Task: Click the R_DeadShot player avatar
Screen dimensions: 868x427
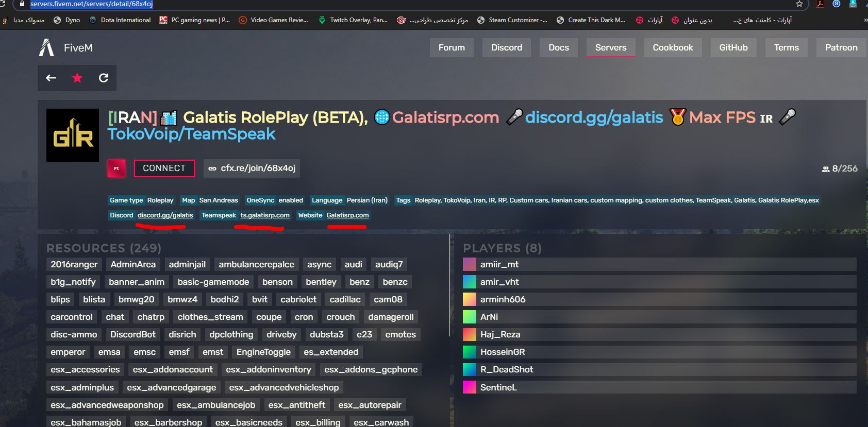Action: (470, 369)
